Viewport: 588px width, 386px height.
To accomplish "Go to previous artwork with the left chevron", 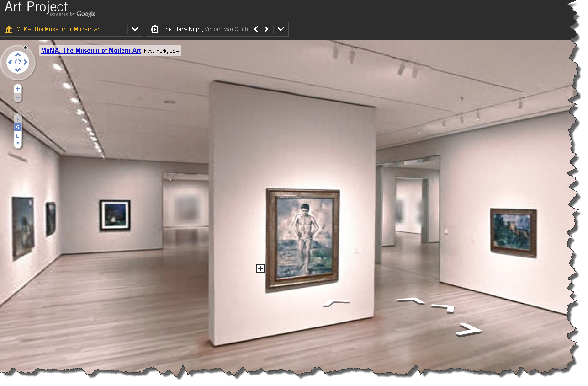I will 256,29.
